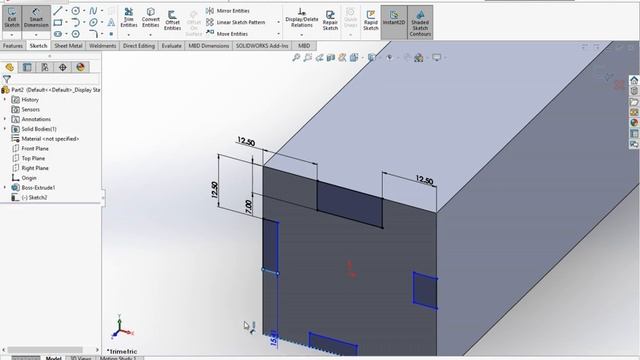The width and height of the screenshot is (640, 360).
Task: Switch to the Features tab
Action: [x=13, y=46]
